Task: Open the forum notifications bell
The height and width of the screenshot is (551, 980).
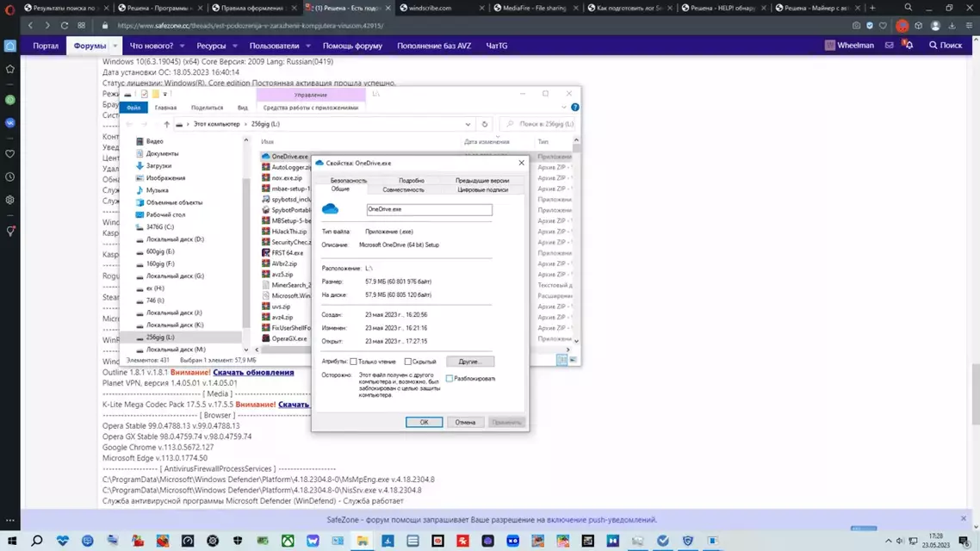Action: pos(909,45)
